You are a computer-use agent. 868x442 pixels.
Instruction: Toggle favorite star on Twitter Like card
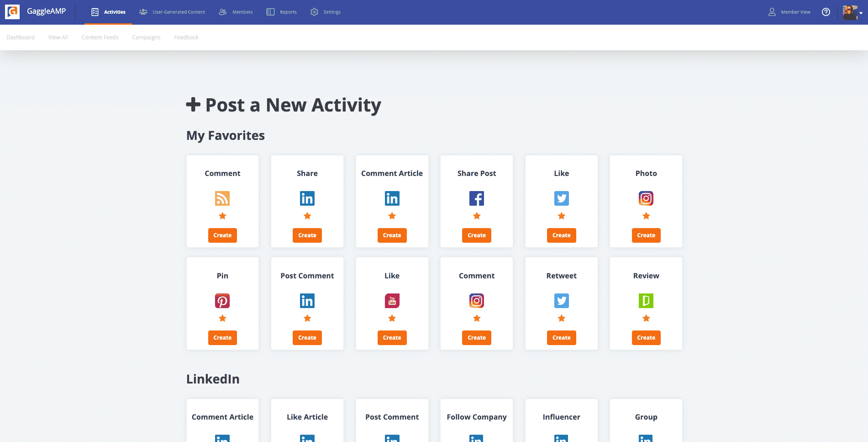562,216
